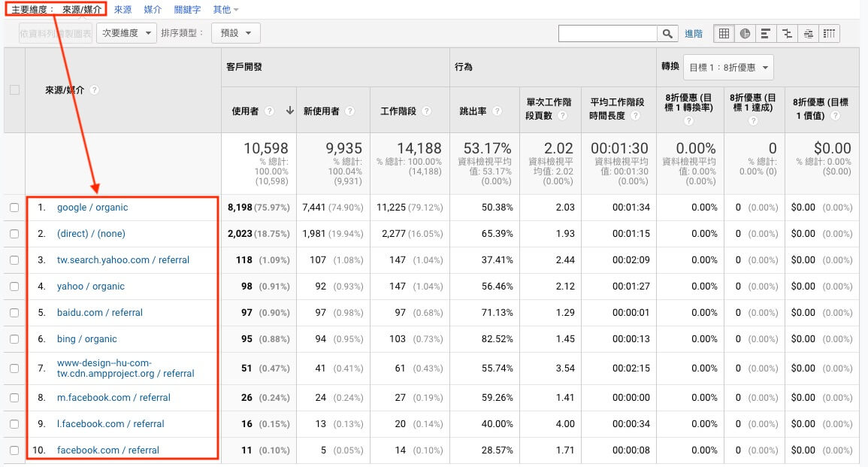Viewport: 868px width, 467px height.
Task: Select the performance bar view icon
Action: 766,34
